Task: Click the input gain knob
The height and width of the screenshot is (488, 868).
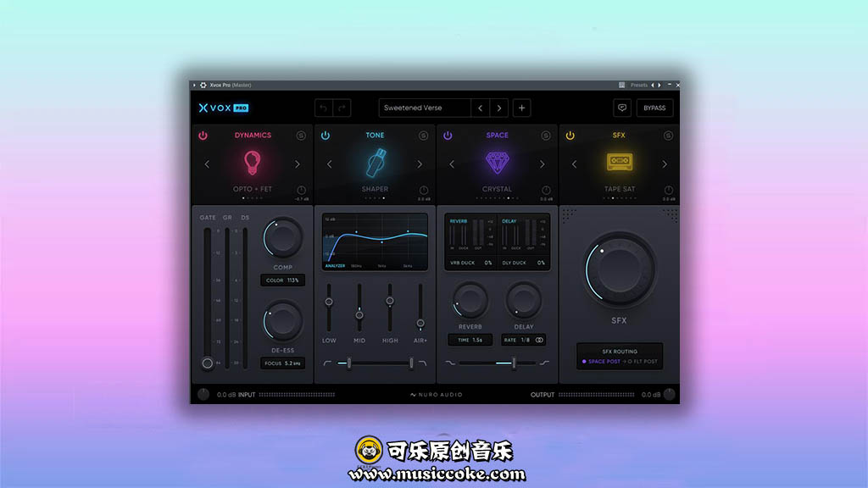Action: pyautogui.click(x=203, y=395)
